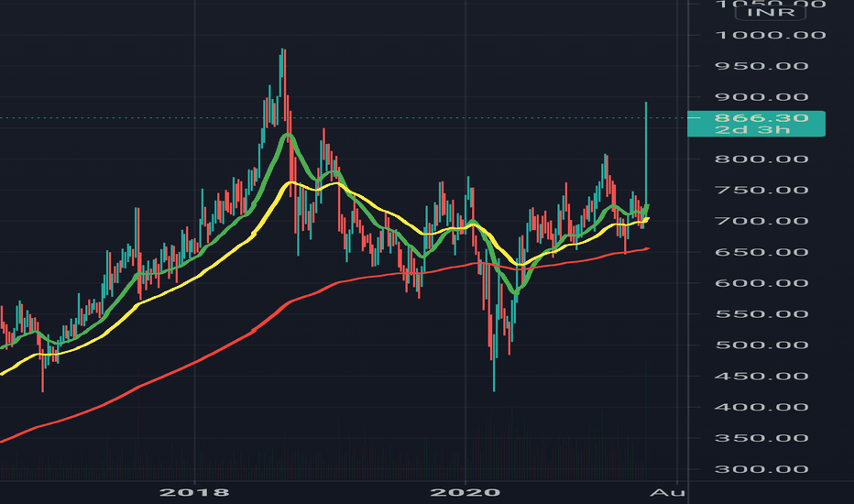Select the 866.30 current price label
The width and height of the screenshot is (854, 504).
click(761, 117)
